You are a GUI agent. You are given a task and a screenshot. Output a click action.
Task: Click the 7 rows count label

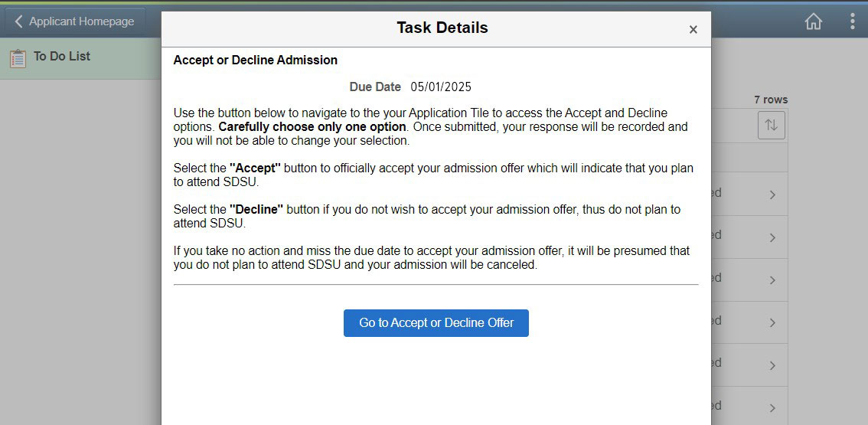click(x=771, y=100)
